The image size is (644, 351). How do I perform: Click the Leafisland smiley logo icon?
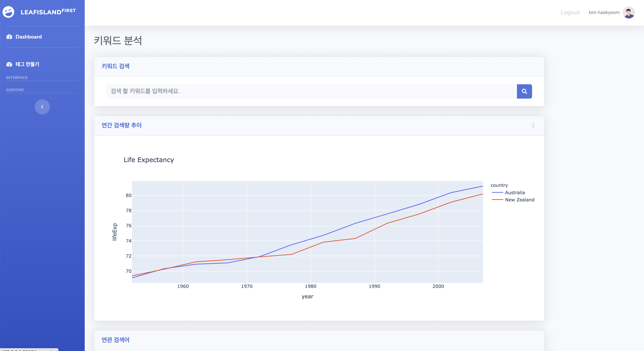[8, 12]
